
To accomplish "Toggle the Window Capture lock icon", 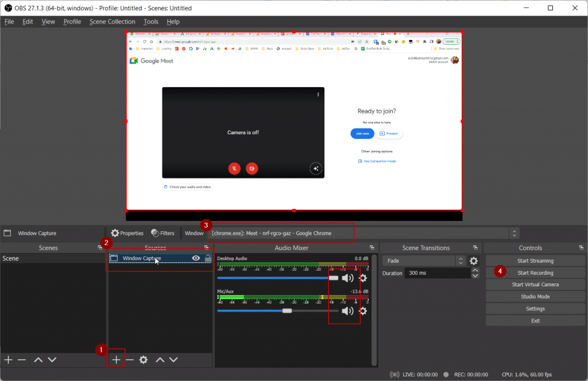I will 208,258.
